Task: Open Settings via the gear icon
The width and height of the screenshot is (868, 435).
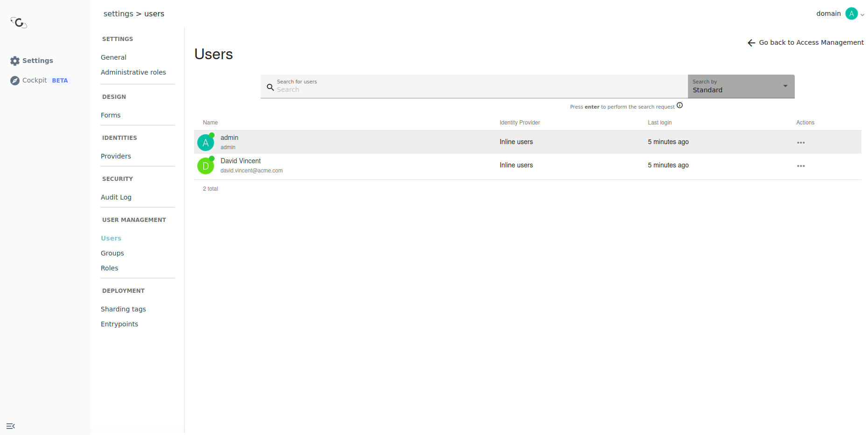Action: pos(15,61)
